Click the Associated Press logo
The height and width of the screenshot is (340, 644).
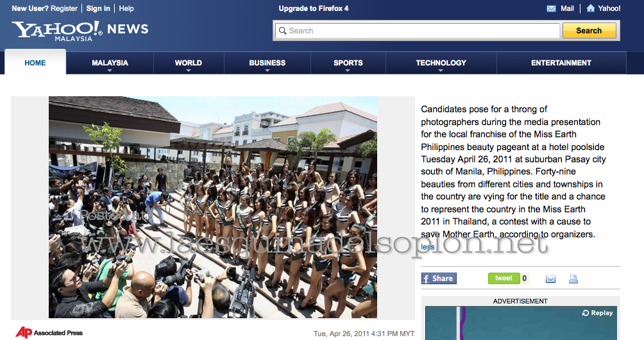50,332
